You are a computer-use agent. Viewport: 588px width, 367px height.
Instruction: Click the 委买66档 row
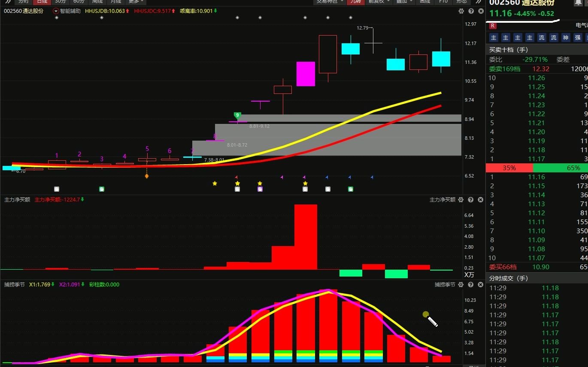click(537, 267)
